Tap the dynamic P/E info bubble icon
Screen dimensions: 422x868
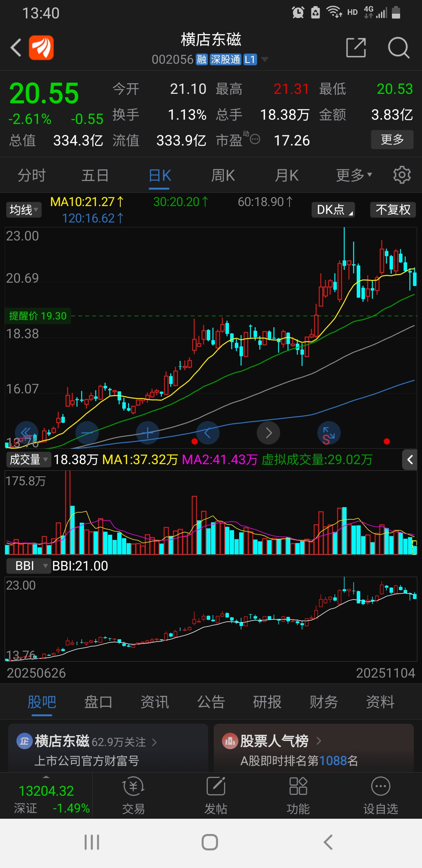(x=255, y=139)
